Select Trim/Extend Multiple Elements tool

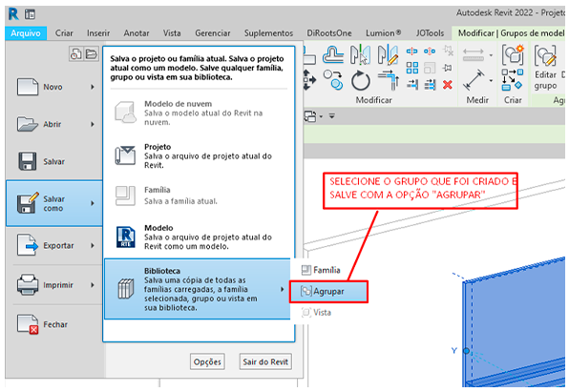point(430,85)
